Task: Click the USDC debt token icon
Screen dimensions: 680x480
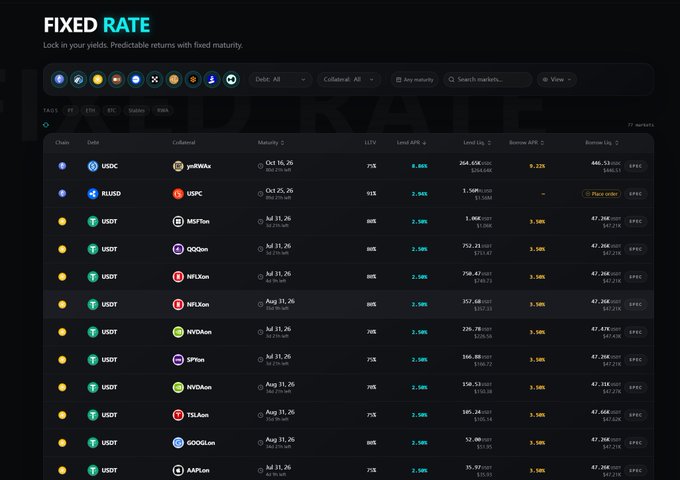Action: (93, 166)
